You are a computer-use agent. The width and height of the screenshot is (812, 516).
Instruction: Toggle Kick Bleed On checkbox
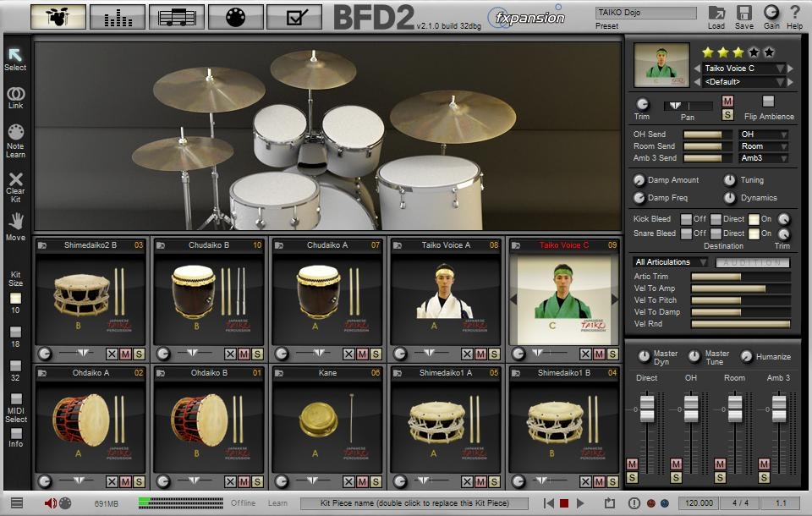(x=754, y=219)
